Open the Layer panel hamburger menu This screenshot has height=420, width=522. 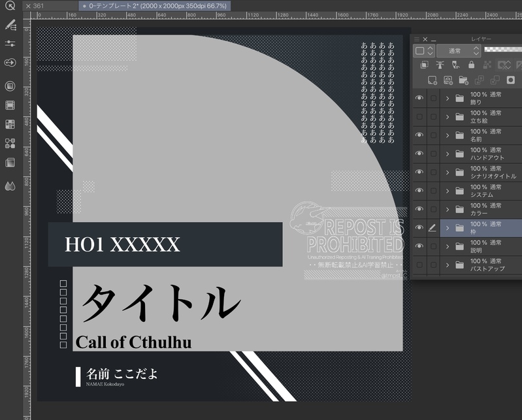coord(417,39)
